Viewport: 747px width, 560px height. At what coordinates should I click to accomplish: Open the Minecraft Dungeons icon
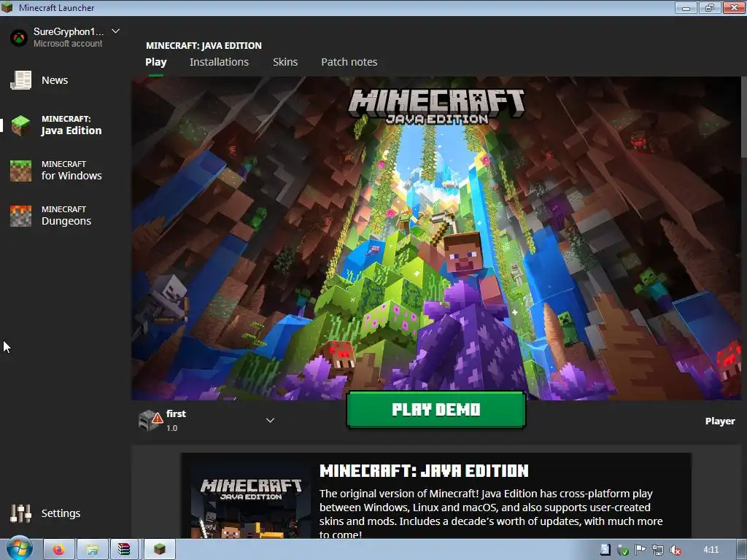click(x=21, y=216)
